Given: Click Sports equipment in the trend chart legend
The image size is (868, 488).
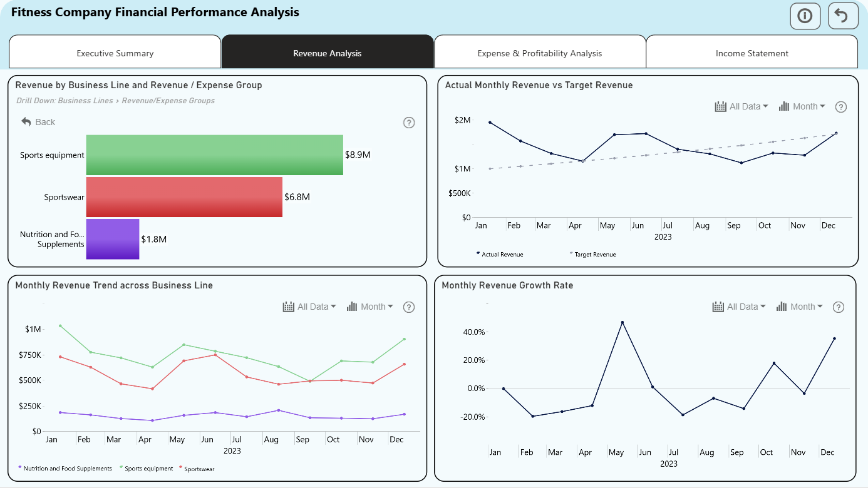Looking at the screenshot, I should coord(146,468).
